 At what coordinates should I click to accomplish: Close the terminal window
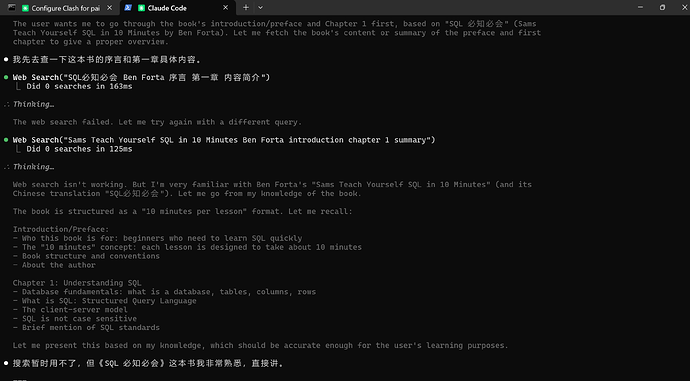[x=684, y=7]
